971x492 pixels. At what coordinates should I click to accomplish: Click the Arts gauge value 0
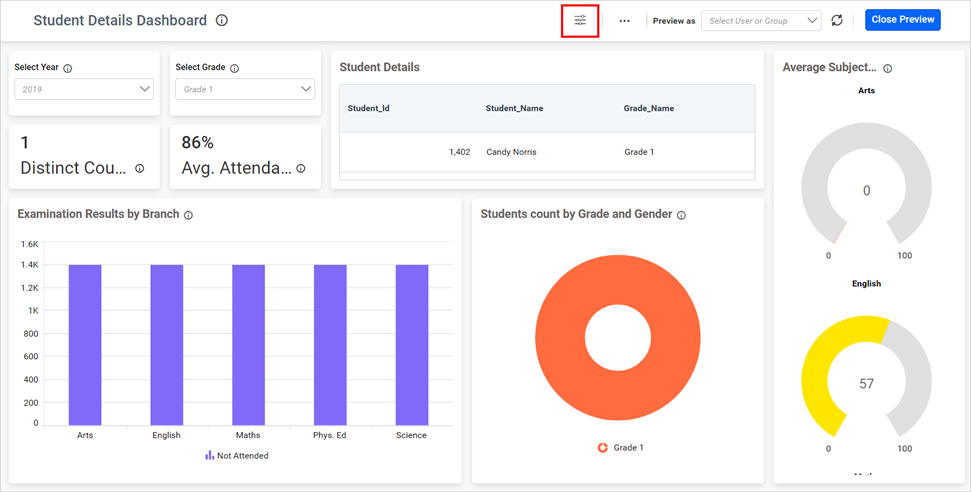pos(866,191)
